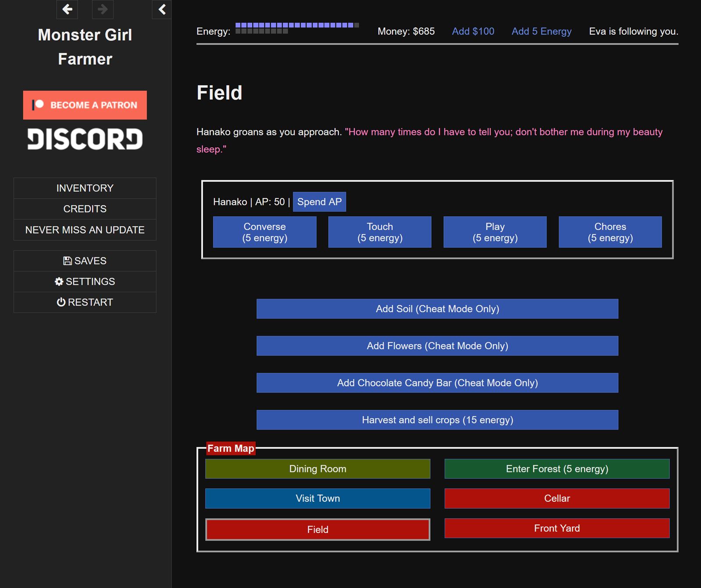Open the Inventory

[x=85, y=188]
